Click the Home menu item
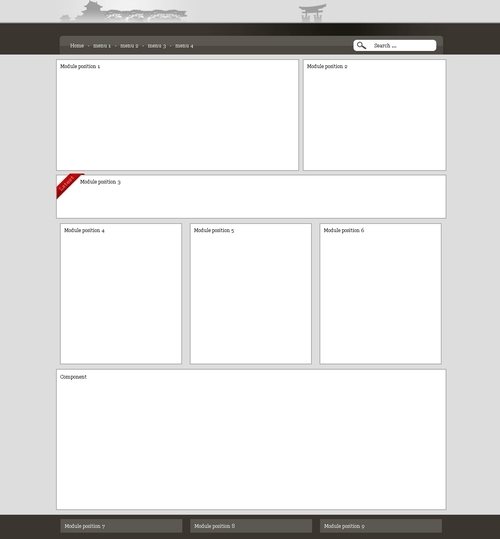The image size is (500, 539). coord(77,46)
